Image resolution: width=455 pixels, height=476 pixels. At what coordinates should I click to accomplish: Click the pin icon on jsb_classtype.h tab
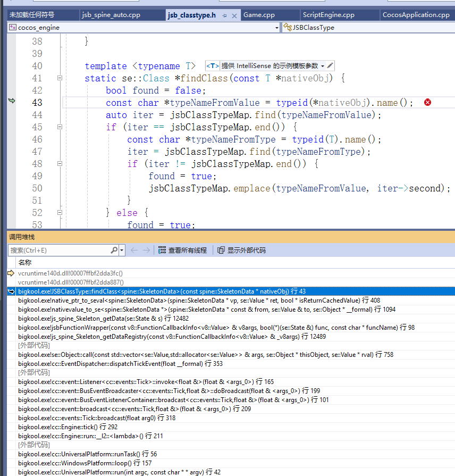[224, 15]
